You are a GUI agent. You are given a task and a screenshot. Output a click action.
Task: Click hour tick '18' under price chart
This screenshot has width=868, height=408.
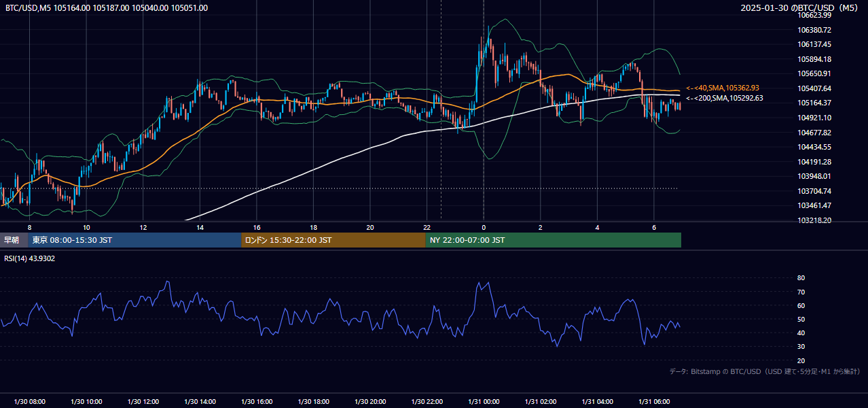point(313,227)
